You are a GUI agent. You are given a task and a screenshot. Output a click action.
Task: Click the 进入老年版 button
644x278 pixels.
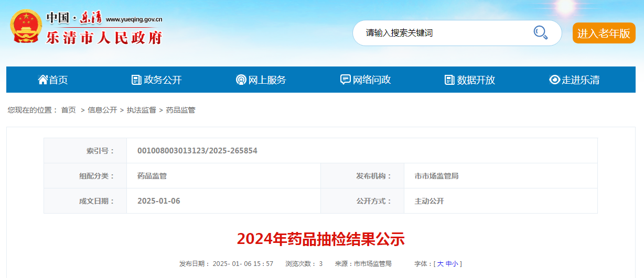(604, 33)
